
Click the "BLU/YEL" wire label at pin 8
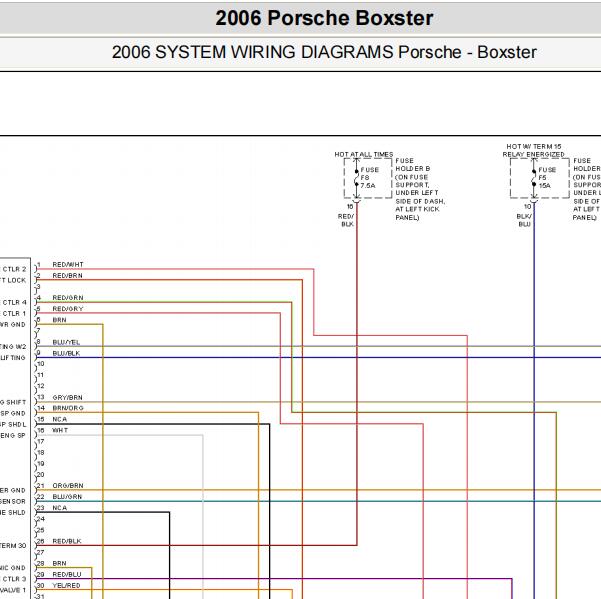tap(66, 342)
